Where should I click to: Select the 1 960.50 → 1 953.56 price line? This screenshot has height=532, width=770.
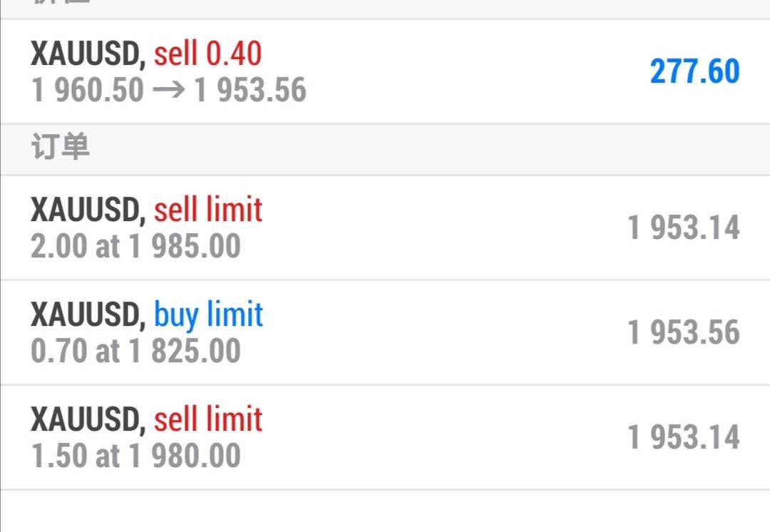tap(168, 91)
